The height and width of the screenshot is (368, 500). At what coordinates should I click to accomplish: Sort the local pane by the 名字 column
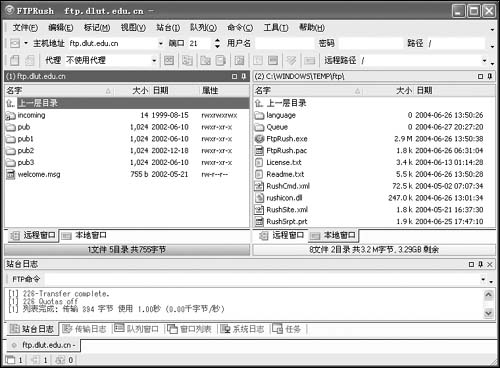coord(308,90)
